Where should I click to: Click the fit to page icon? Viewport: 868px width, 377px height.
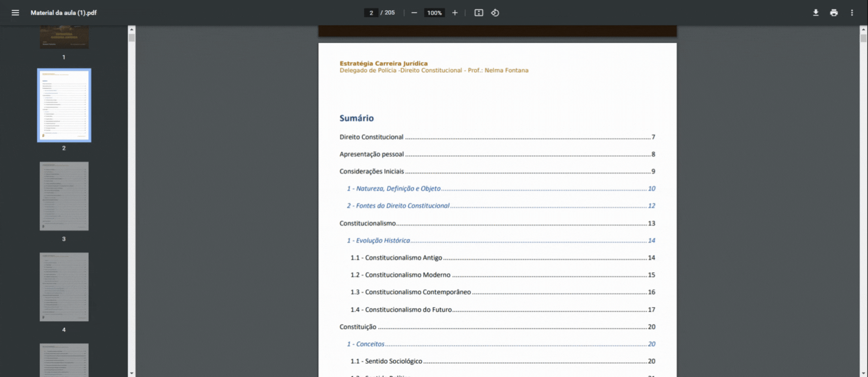(479, 13)
